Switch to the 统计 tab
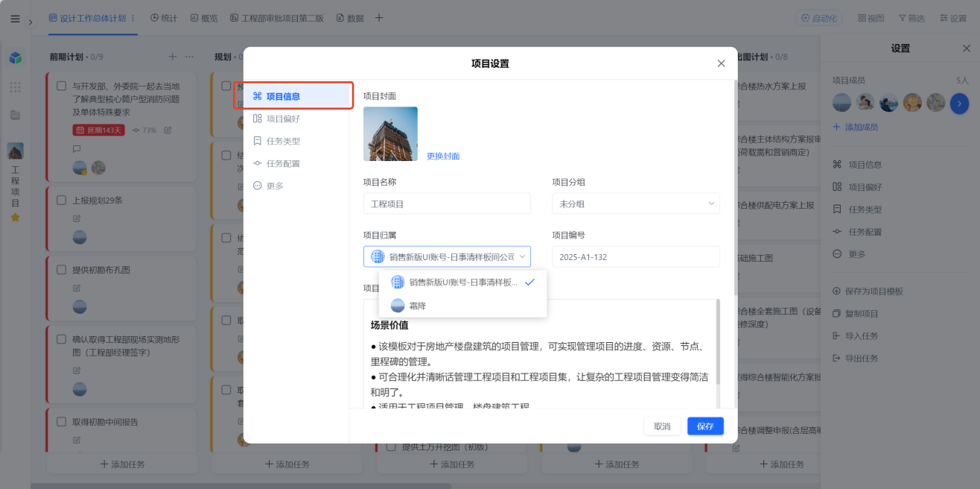980x489 pixels. coord(164,18)
